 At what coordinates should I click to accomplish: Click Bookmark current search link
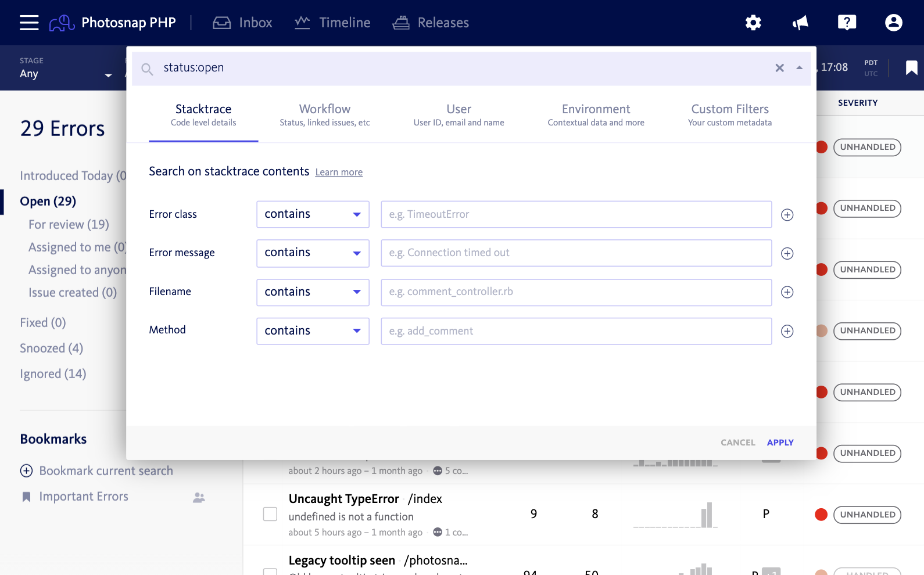[106, 471]
